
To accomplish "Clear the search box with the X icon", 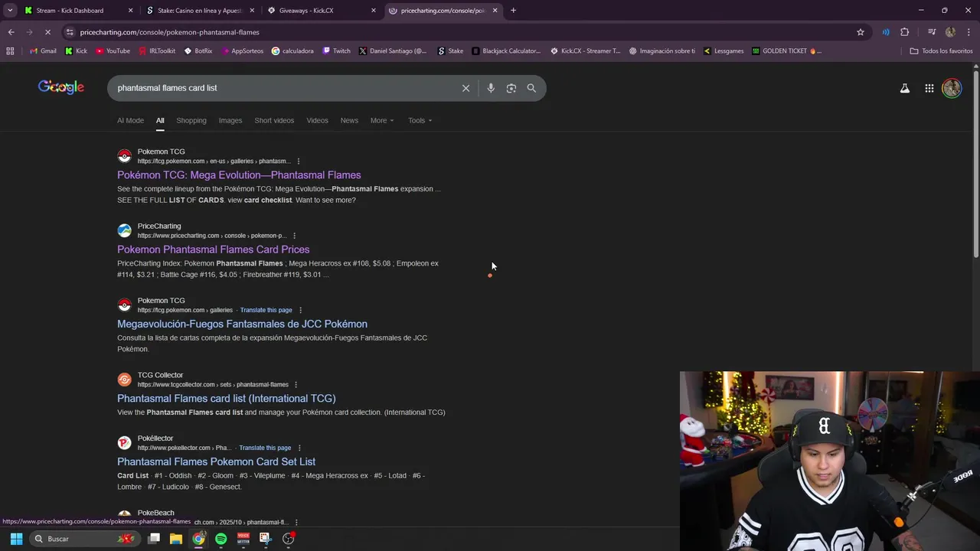I will click(465, 88).
